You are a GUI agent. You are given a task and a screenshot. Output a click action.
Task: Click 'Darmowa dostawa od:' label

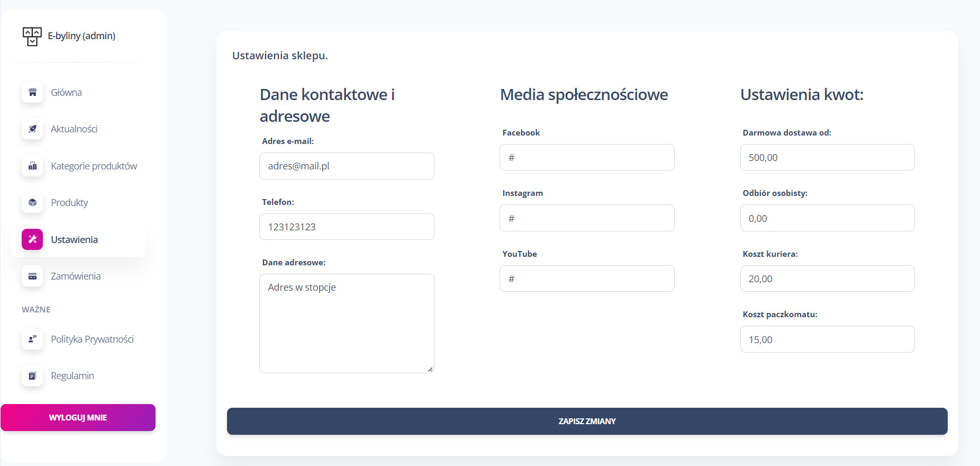click(787, 133)
